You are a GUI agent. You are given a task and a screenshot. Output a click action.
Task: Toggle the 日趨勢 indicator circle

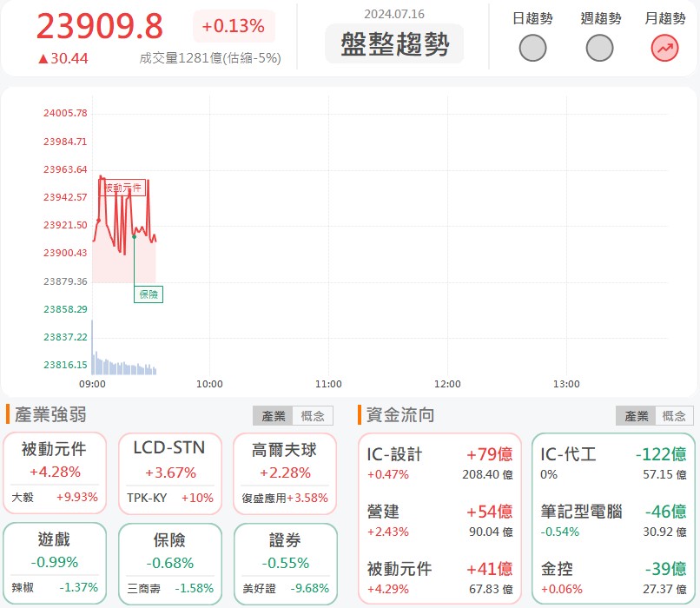tap(532, 49)
